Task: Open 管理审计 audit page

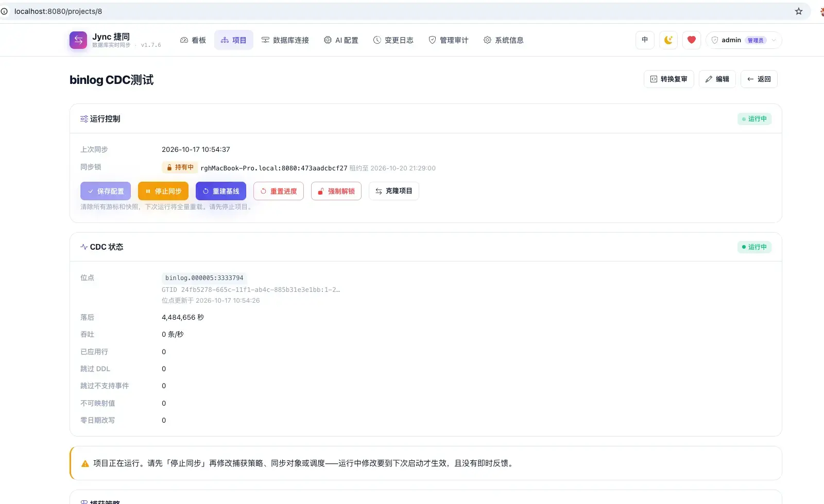Action: (x=449, y=40)
